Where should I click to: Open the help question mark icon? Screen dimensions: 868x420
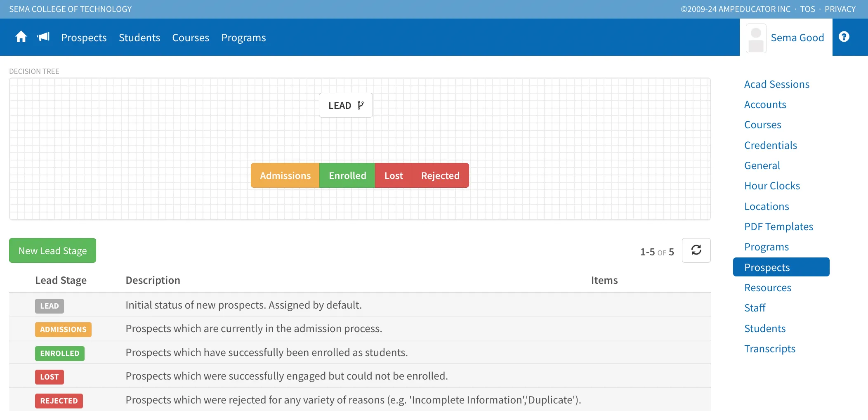[x=844, y=37]
